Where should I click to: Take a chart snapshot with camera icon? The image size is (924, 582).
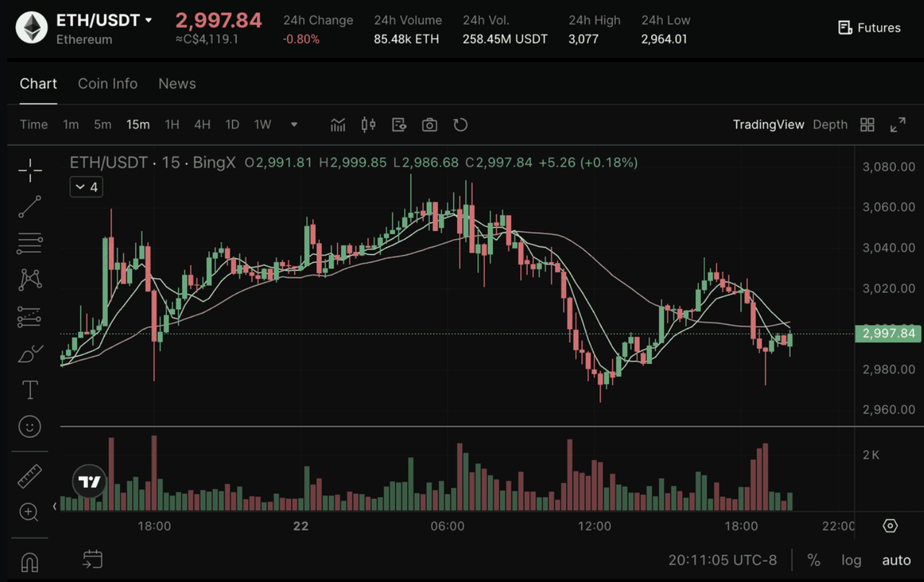(430, 125)
